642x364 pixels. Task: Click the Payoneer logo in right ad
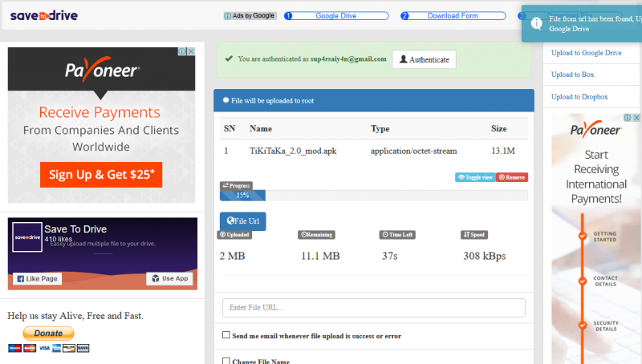click(595, 130)
